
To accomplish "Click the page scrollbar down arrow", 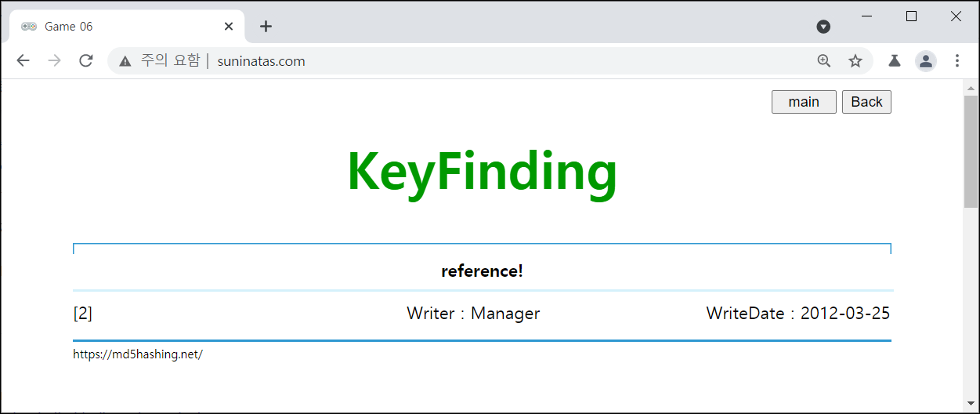I will coord(971,405).
